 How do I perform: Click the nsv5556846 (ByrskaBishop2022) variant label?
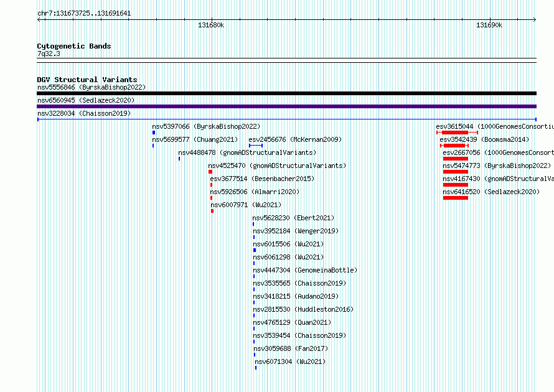[92, 87]
